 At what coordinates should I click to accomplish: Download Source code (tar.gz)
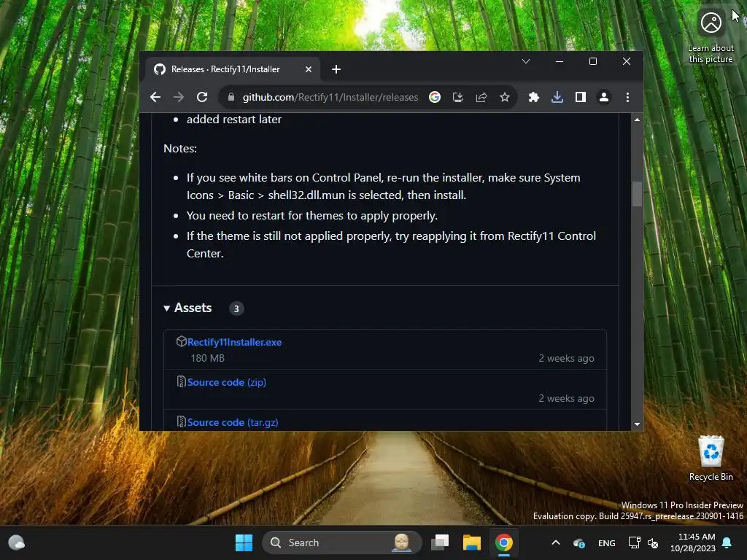coord(233,422)
